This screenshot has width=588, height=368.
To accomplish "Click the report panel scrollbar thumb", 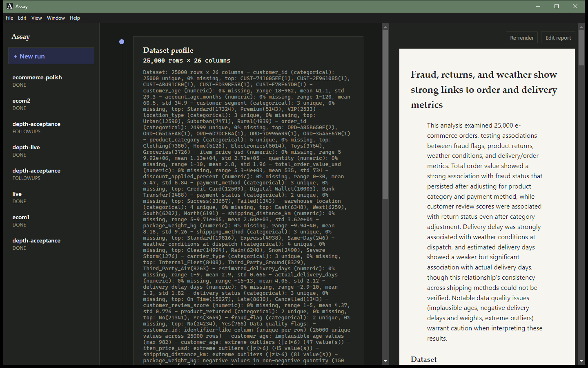I will click(x=581, y=48).
